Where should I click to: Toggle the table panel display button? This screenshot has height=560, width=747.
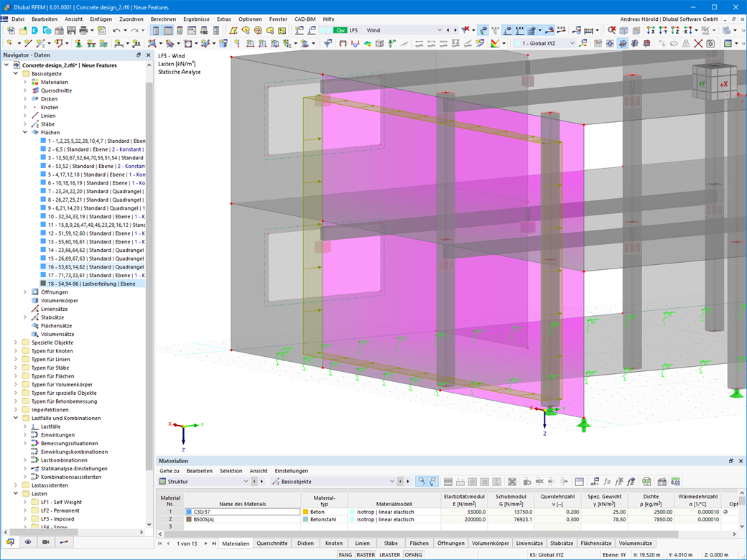[x=168, y=30]
